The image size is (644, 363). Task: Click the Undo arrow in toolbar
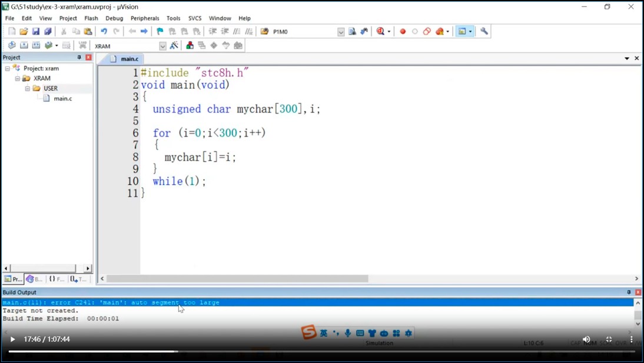pos(104,32)
